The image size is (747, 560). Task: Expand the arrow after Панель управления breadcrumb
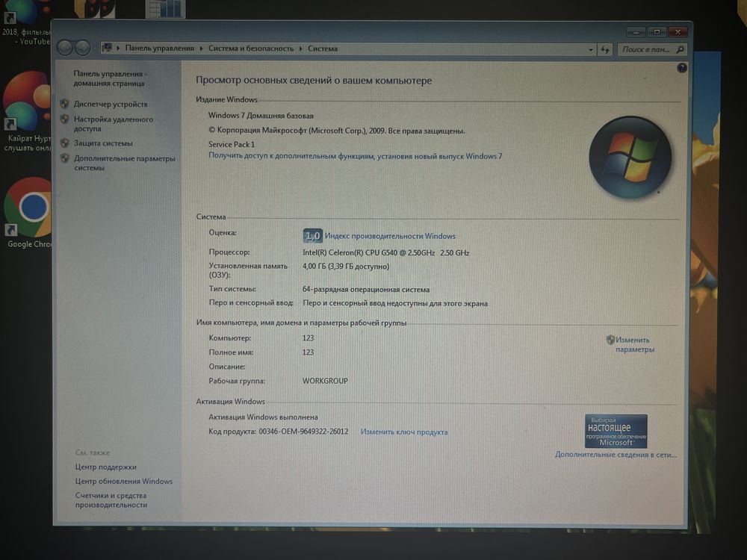click(x=202, y=48)
